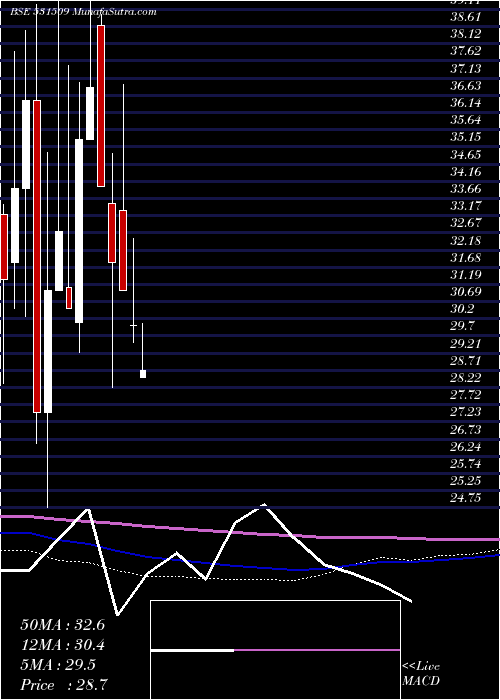The image size is (500, 700).
Task: Select the 31.68 price axis label
Action: pyautogui.click(x=466, y=258)
